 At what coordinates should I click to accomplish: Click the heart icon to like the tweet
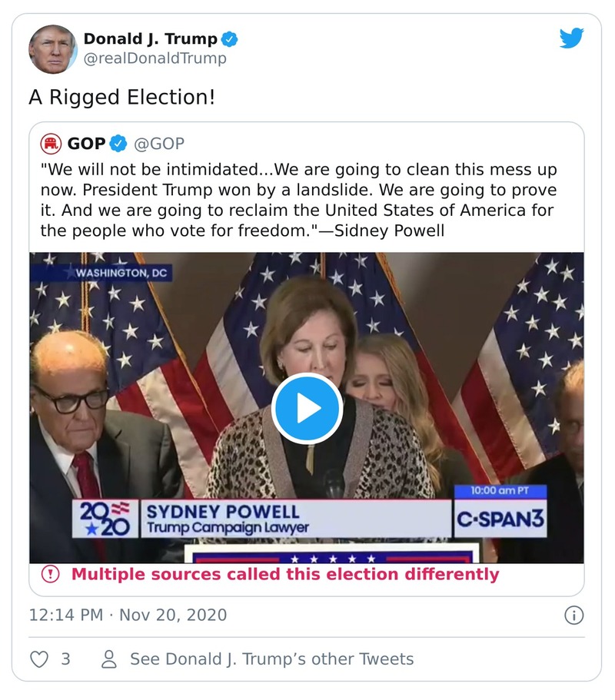point(39,659)
